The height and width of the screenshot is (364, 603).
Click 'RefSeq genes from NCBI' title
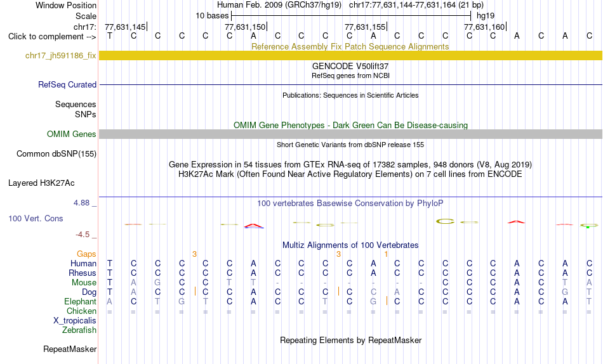350,75
